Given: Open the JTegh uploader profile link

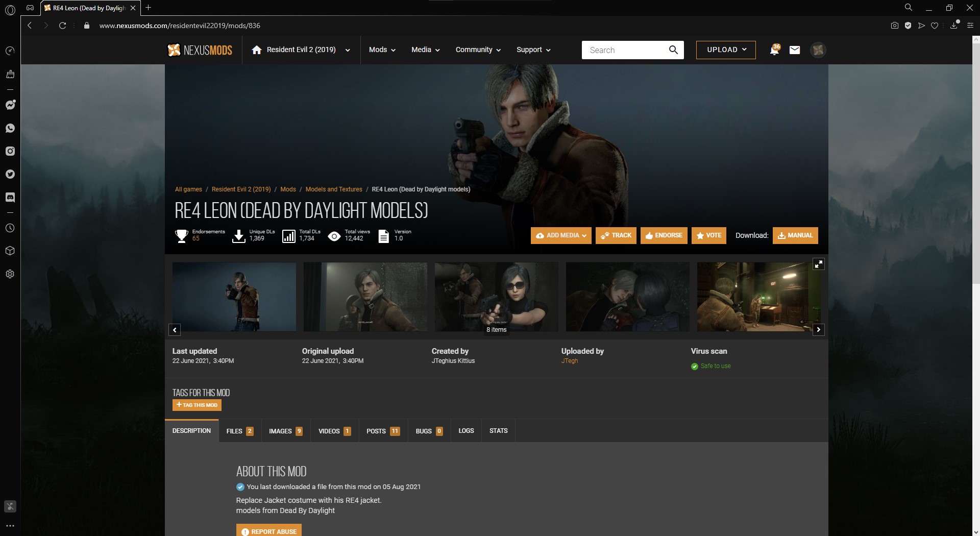Looking at the screenshot, I should tap(570, 360).
